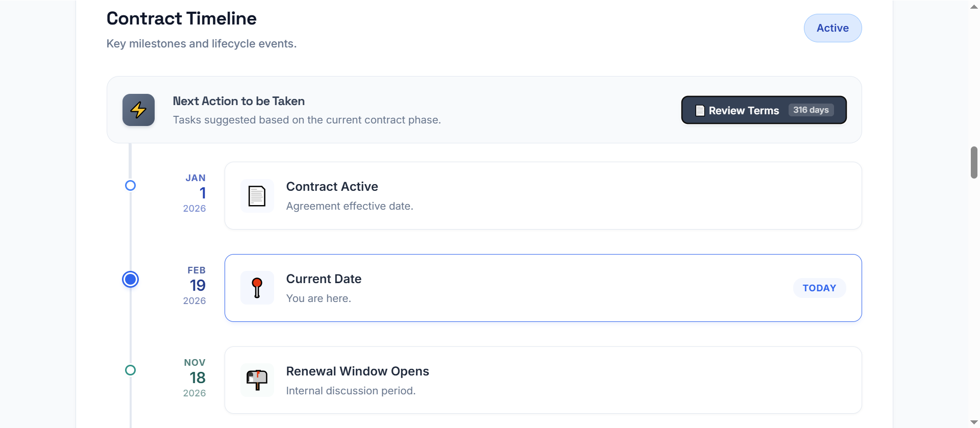This screenshot has width=980, height=428.
Task: Select the TODAY badge on Current Date
Action: pyautogui.click(x=819, y=288)
